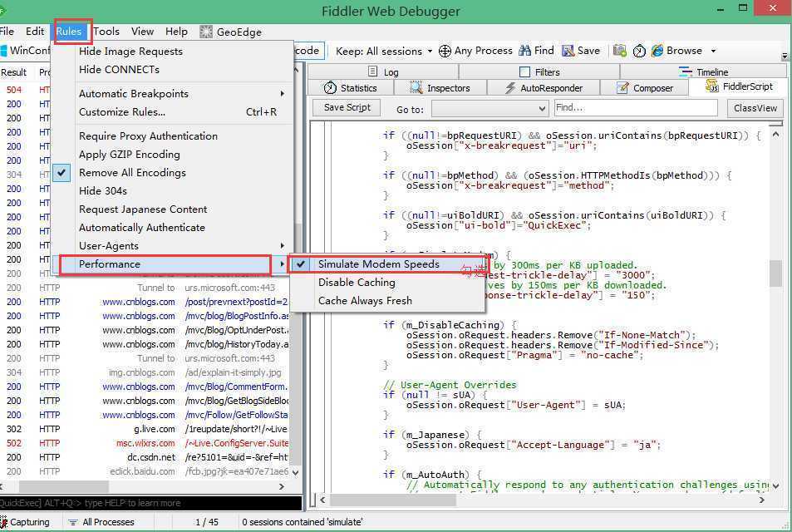Expand Automatic Breakpoints submenu arrow
This screenshot has width=792, height=532.
pos(283,93)
